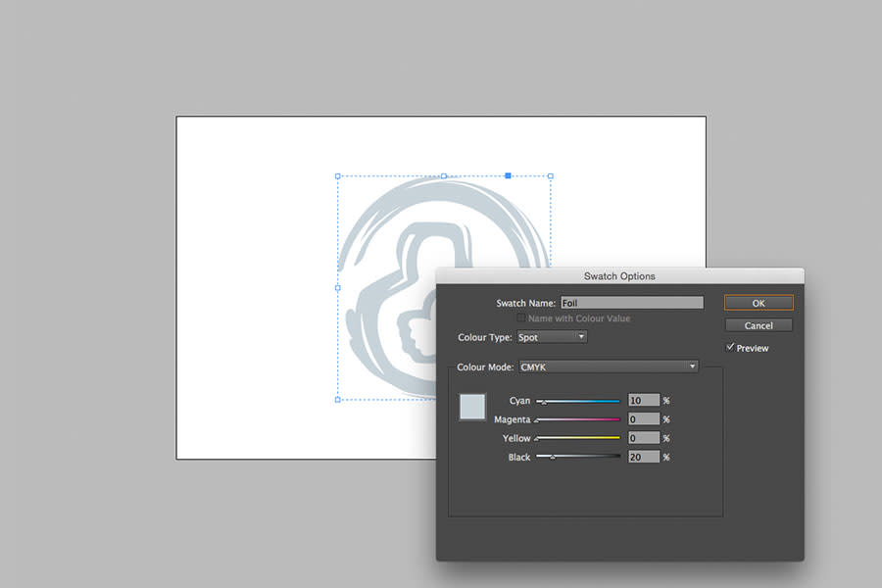
Task: Select the Cyan percentage value field
Action: coord(643,400)
